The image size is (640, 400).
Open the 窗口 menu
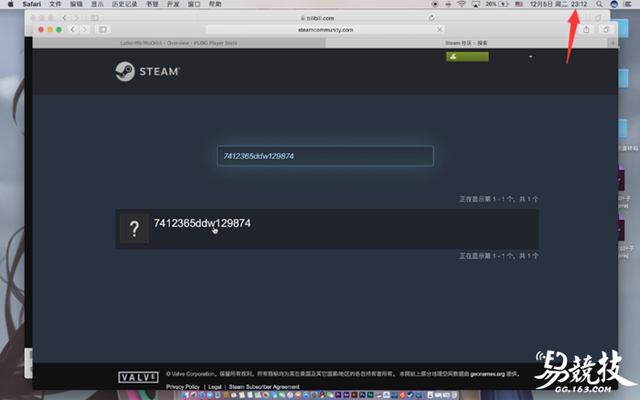(194, 4)
